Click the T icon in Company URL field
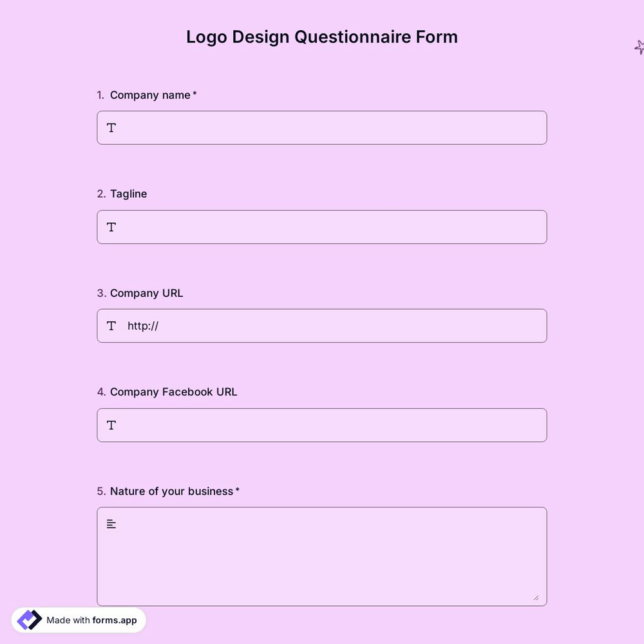 [x=111, y=326]
